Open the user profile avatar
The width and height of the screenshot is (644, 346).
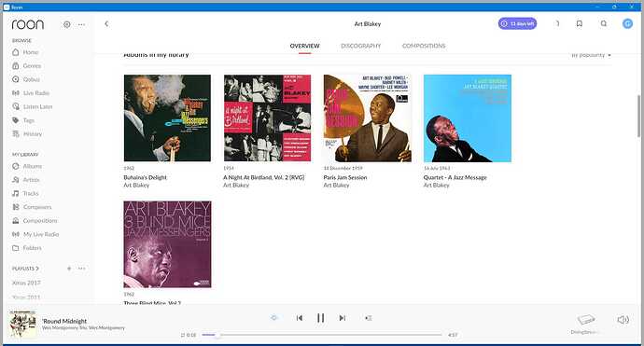click(x=627, y=23)
